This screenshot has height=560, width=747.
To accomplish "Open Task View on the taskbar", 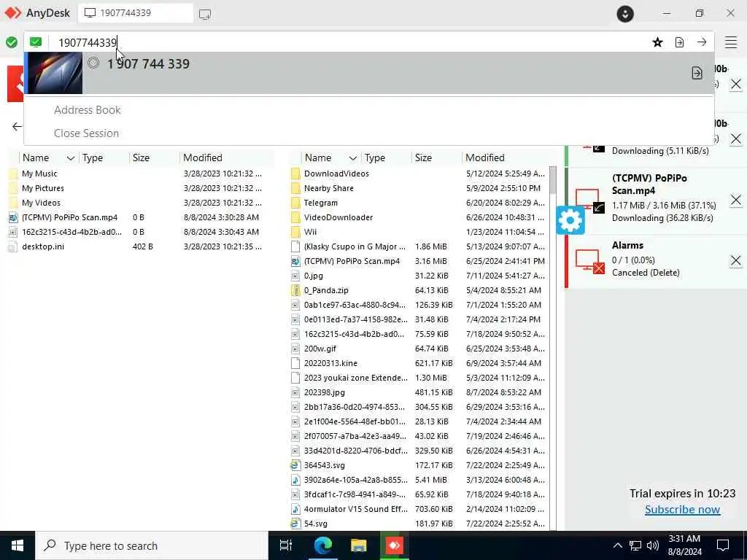I will click(285, 545).
